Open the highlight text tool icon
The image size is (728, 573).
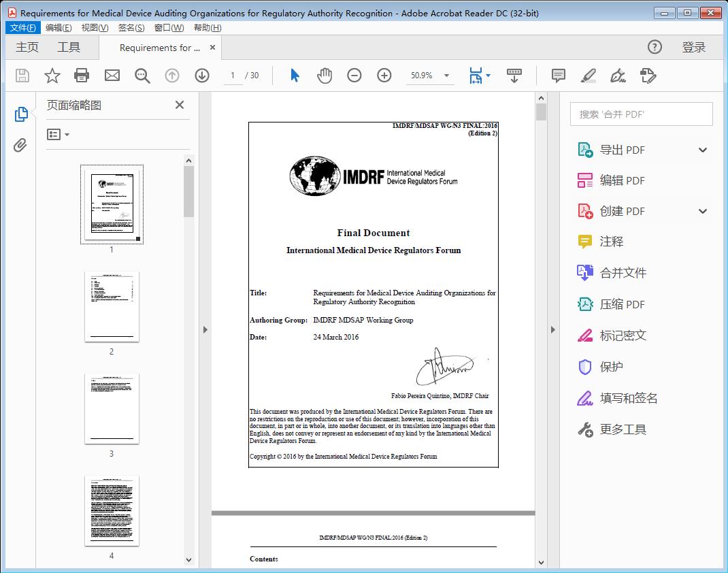tap(588, 76)
